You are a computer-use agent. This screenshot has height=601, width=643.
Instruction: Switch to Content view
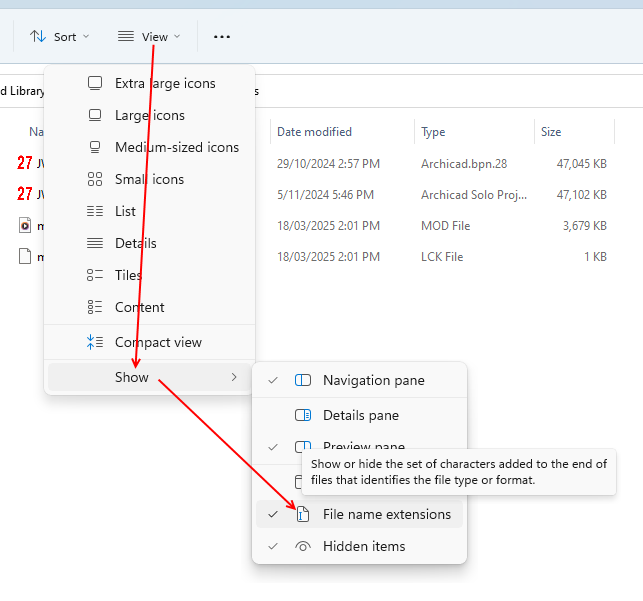pos(149,307)
